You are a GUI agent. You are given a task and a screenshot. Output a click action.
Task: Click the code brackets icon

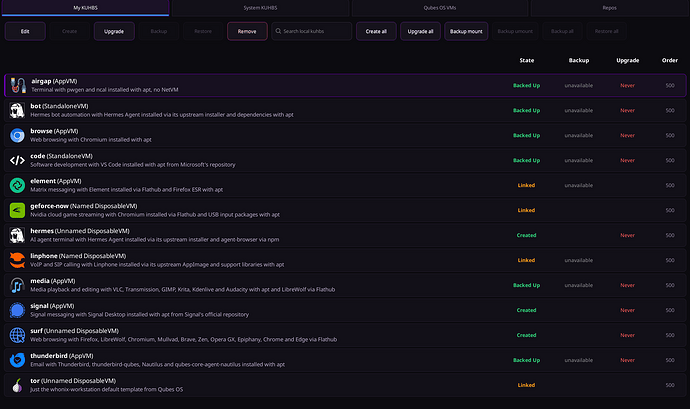coord(17,160)
